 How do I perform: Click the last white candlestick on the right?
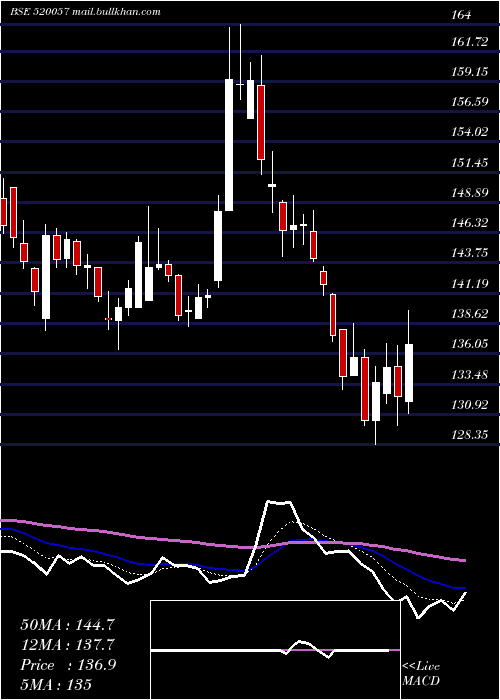click(x=408, y=373)
